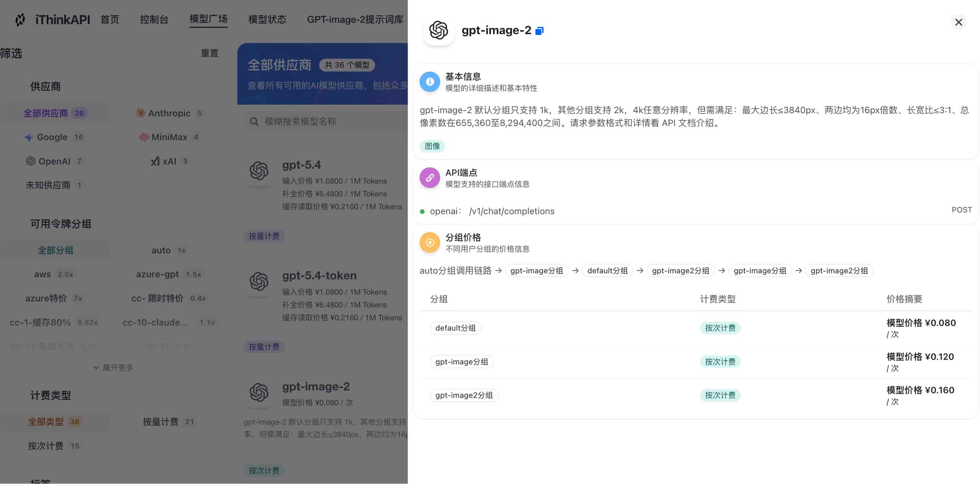Screen dimensions: 980x484
Task: Open the 模型状态 nav item
Action: pyautogui.click(x=267, y=20)
